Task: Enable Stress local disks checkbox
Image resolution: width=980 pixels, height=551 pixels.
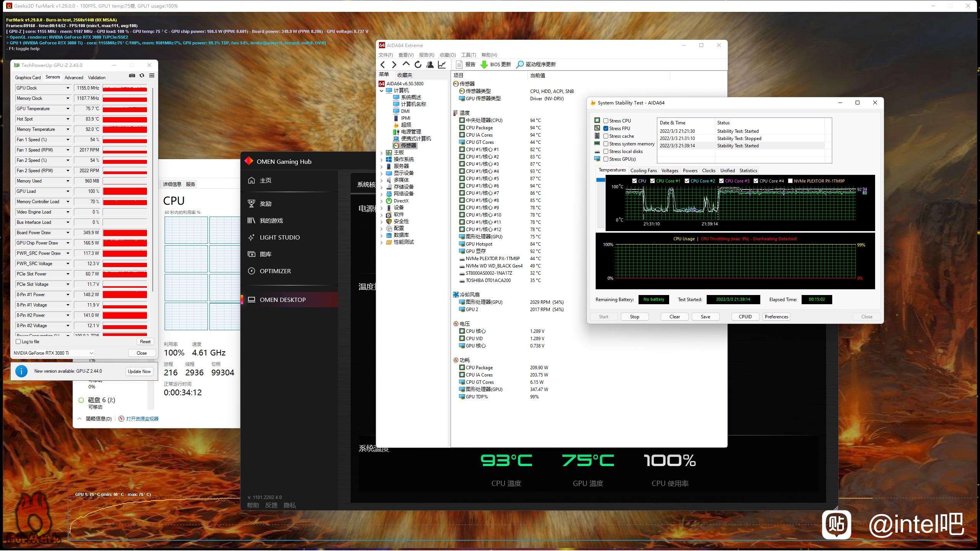Action: pyautogui.click(x=606, y=151)
